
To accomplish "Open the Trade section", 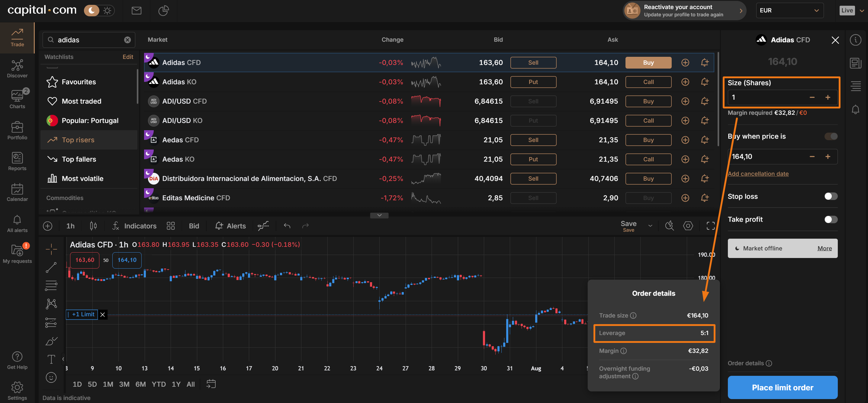I will click(17, 38).
